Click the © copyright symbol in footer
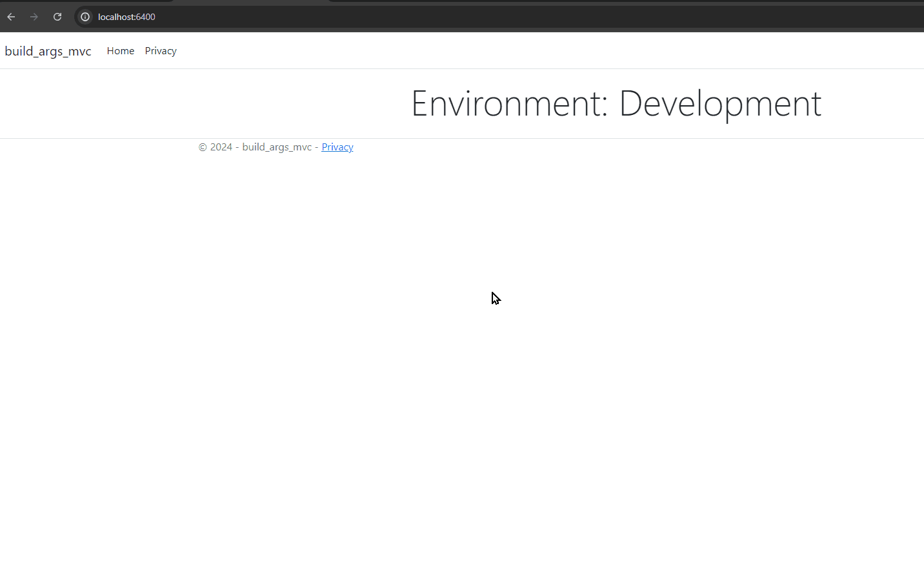 [203, 147]
